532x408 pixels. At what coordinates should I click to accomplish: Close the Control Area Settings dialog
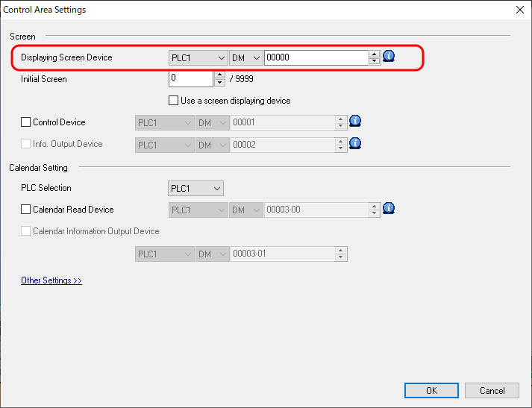click(519, 10)
